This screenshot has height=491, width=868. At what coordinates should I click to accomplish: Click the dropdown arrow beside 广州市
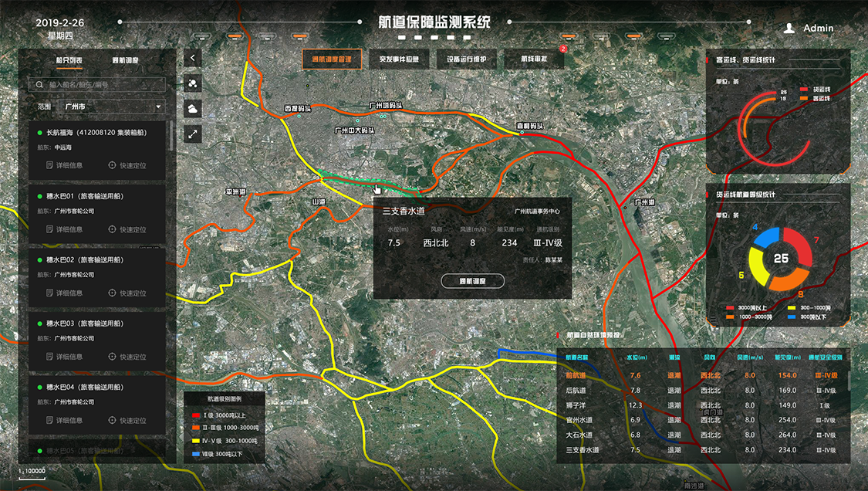pos(158,107)
